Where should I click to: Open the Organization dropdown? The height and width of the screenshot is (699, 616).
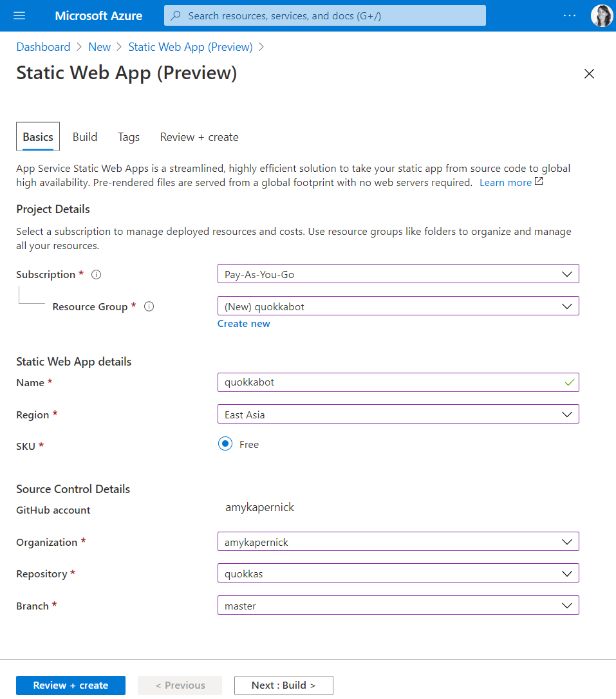(398, 542)
